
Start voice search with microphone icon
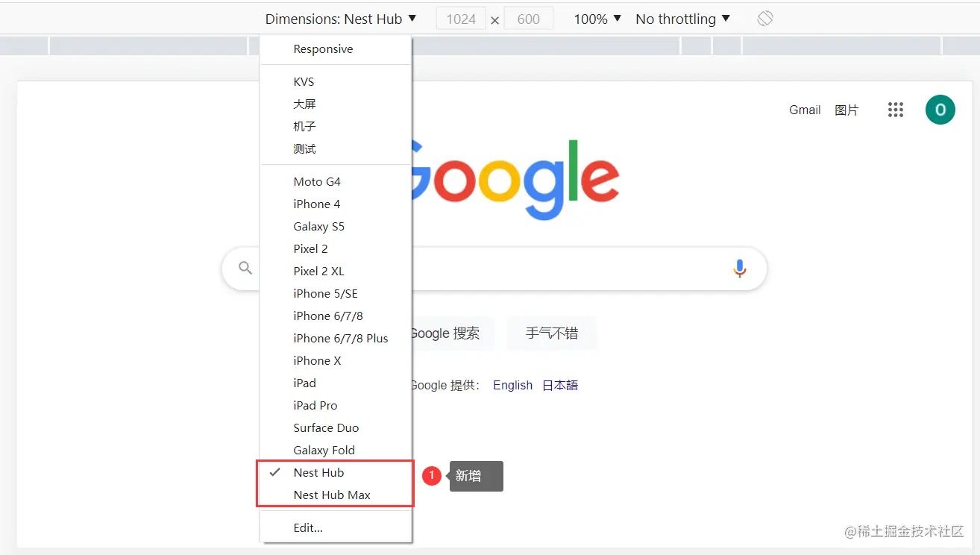(739, 269)
